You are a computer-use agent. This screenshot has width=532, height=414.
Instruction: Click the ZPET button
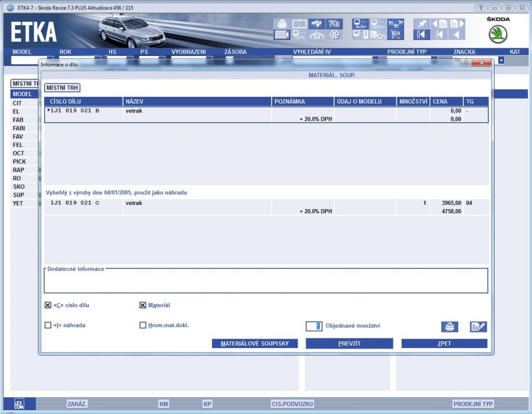(x=444, y=343)
